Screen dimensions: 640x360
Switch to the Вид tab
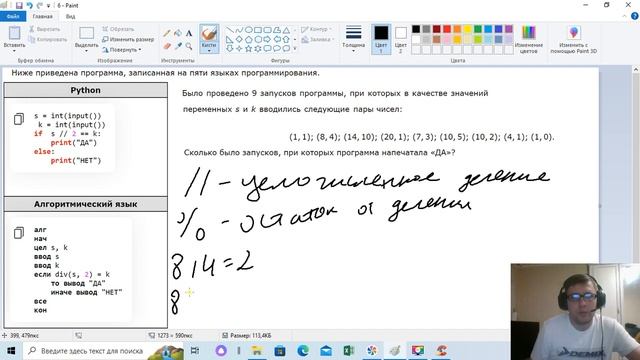(70, 16)
